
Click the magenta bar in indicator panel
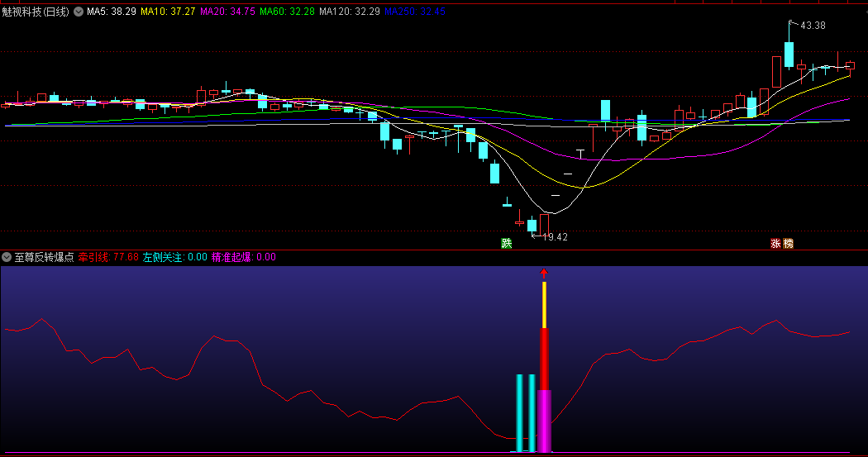coord(544,421)
